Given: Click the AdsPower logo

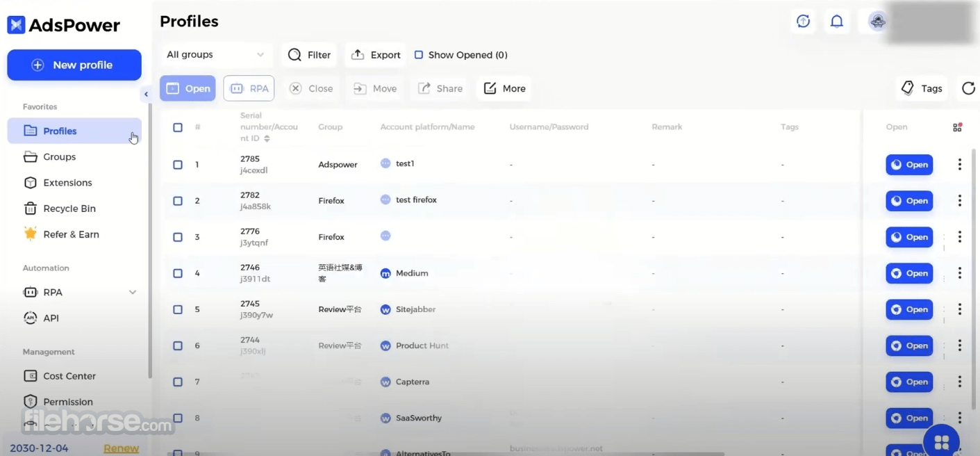Looking at the screenshot, I should click(x=63, y=26).
